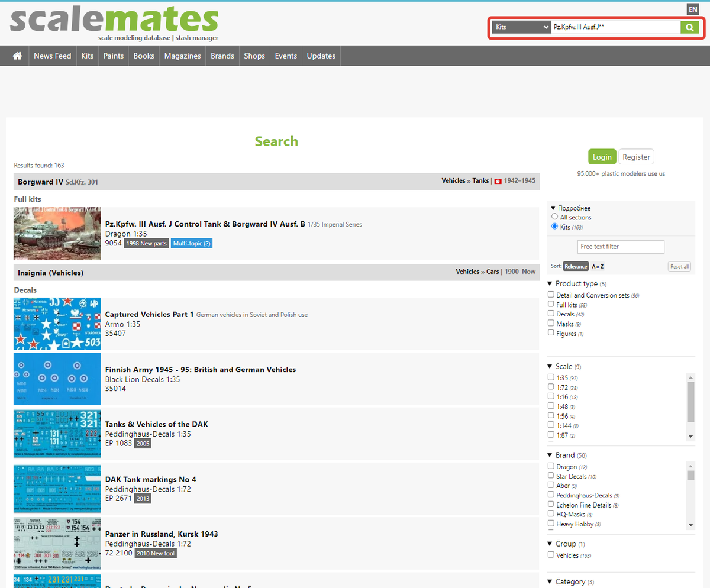Open the Paints menu item
The width and height of the screenshot is (710, 588).
coord(114,56)
